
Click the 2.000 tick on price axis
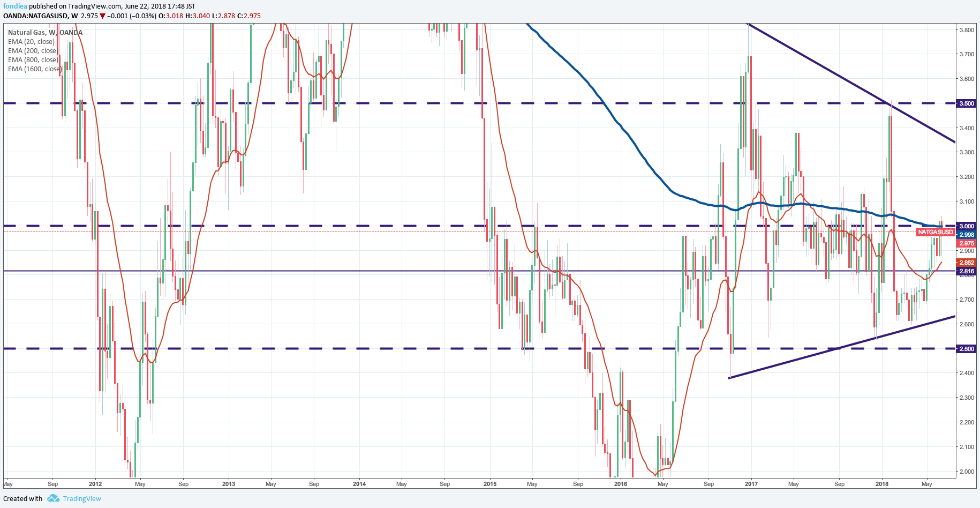coord(967,472)
